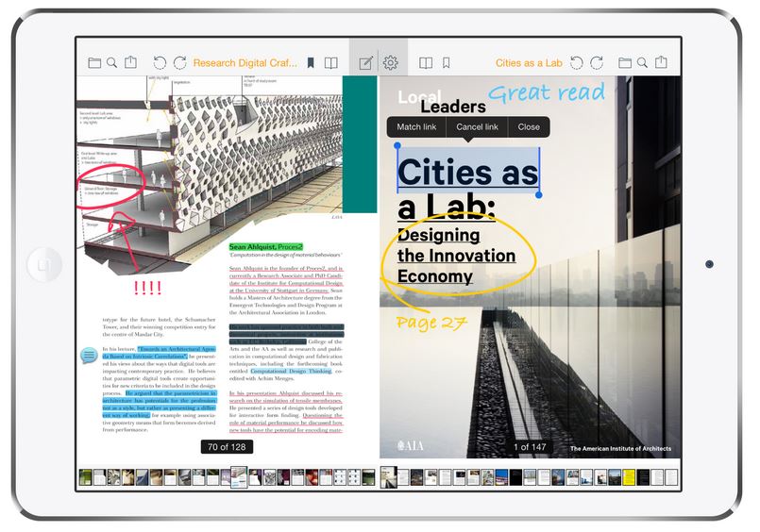The width and height of the screenshot is (760, 532).
Task: Select the yellow page thumbnail in right strip
Action: (629, 477)
